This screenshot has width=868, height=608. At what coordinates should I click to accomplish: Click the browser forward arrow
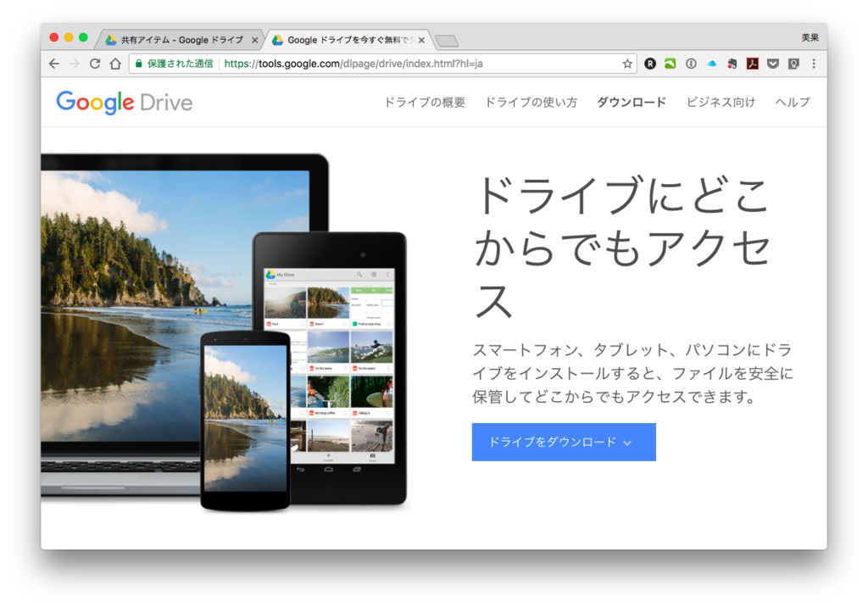point(75,64)
